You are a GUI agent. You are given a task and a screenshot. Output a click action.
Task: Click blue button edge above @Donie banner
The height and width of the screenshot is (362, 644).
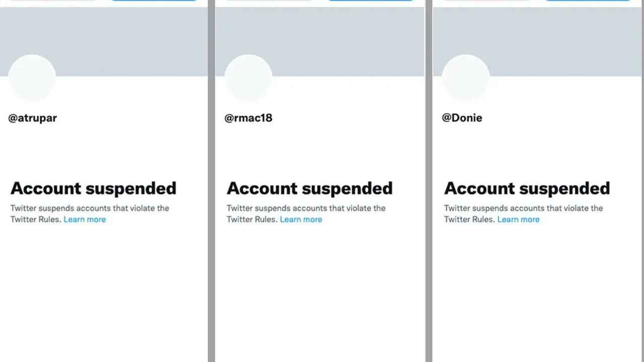tap(589, 1)
